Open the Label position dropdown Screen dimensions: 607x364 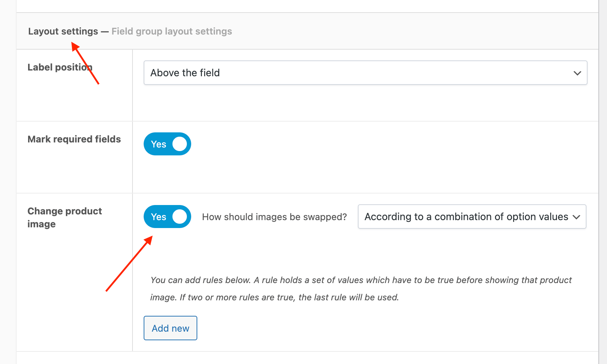pyautogui.click(x=365, y=73)
